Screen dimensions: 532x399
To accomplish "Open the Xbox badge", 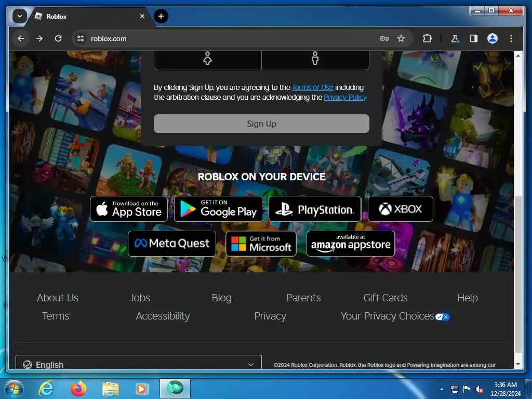I will (x=401, y=209).
